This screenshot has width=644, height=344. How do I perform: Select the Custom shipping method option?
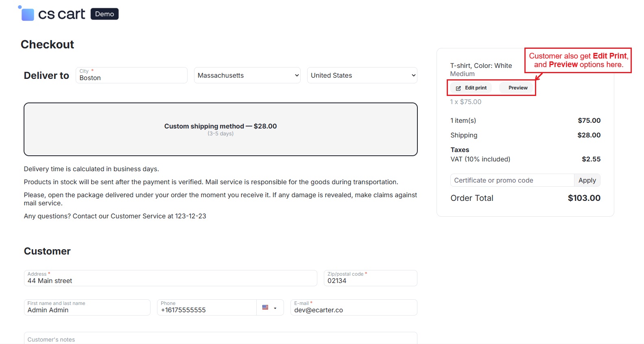[x=220, y=129]
